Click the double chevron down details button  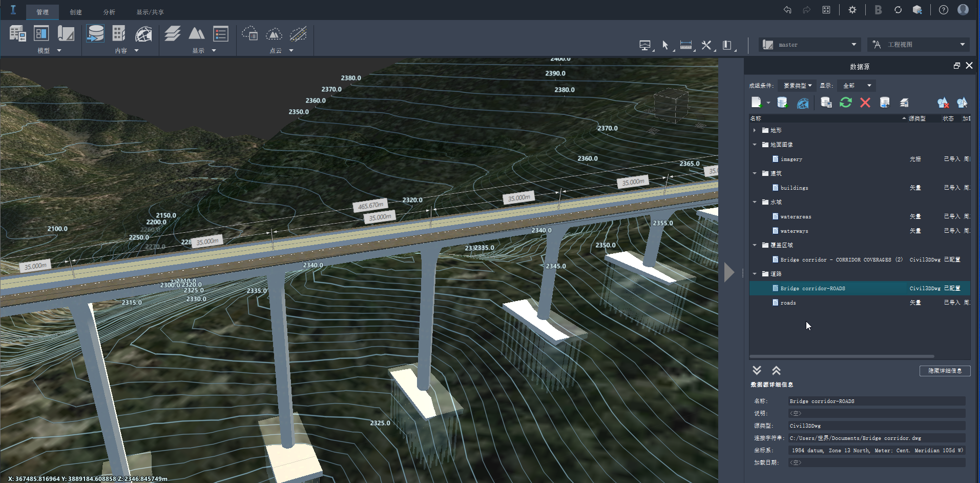point(757,370)
